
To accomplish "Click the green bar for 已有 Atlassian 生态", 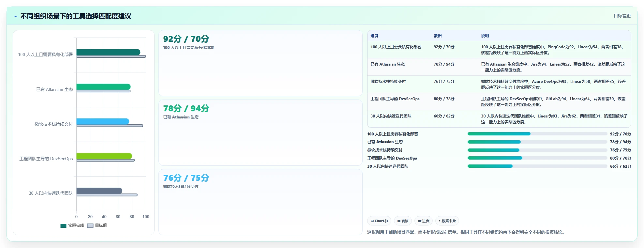I will coord(103,87).
